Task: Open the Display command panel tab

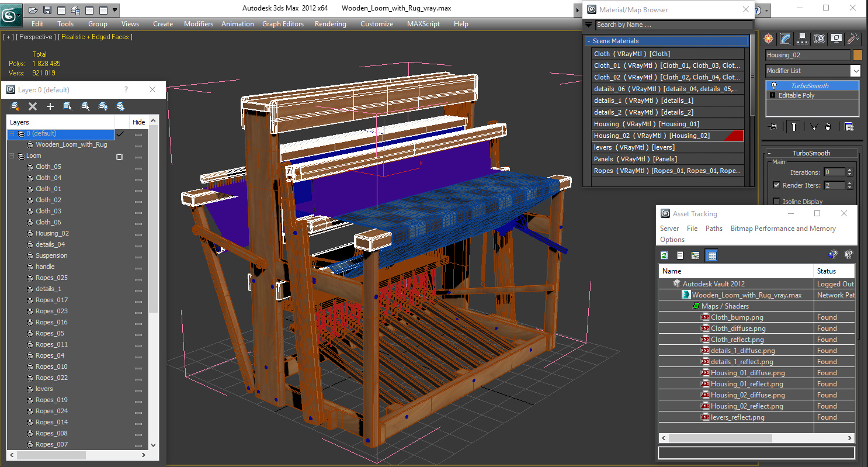Action: click(x=836, y=39)
